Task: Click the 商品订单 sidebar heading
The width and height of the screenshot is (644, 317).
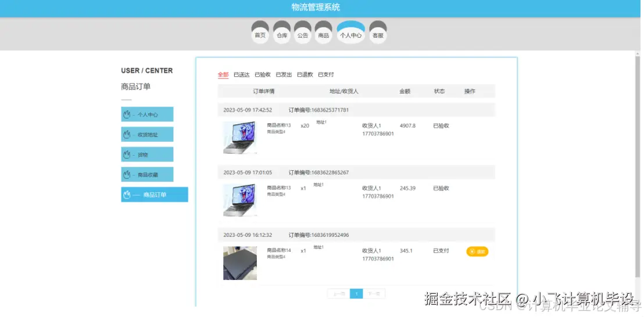Action: tap(136, 87)
